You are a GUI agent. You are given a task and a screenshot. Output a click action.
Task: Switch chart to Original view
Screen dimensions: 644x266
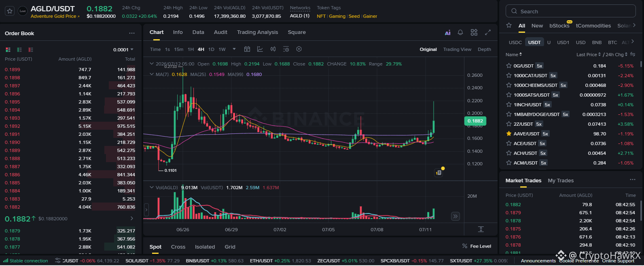(x=428, y=49)
